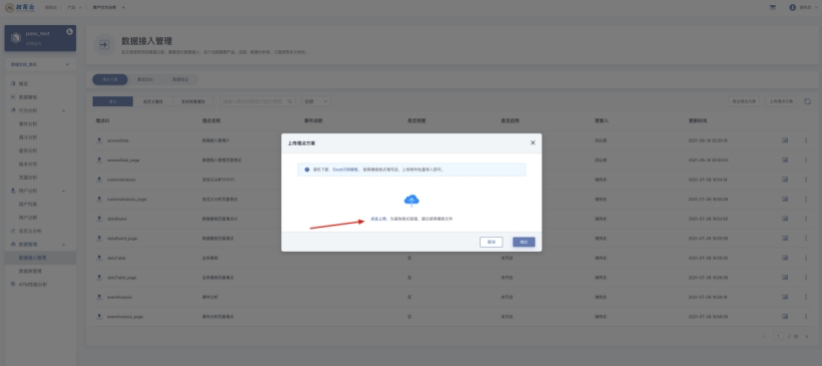Open the chart icon in the customAnalysis_page row
Screen dimensions: 822x366
click(785, 199)
